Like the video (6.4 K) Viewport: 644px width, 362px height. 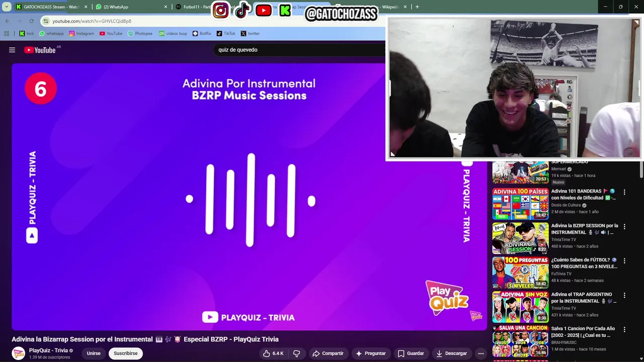(273, 353)
